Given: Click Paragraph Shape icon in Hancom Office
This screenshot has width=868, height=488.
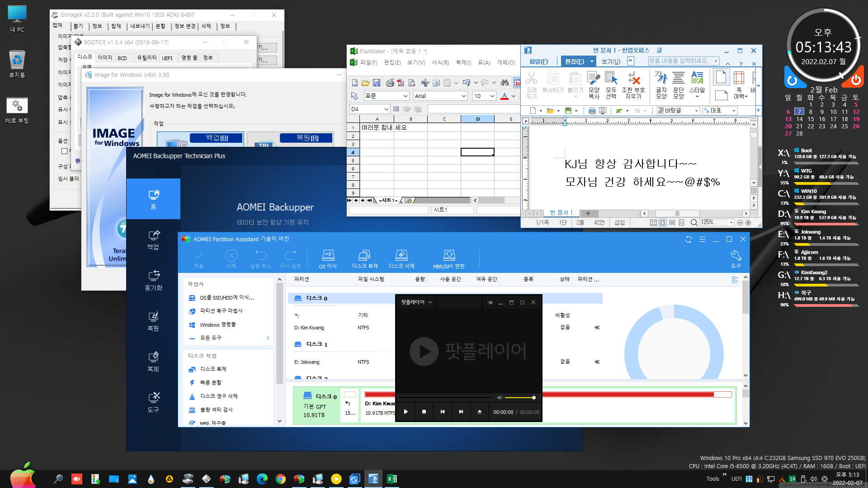Looking at the screenshot, I should coord(679,84).
